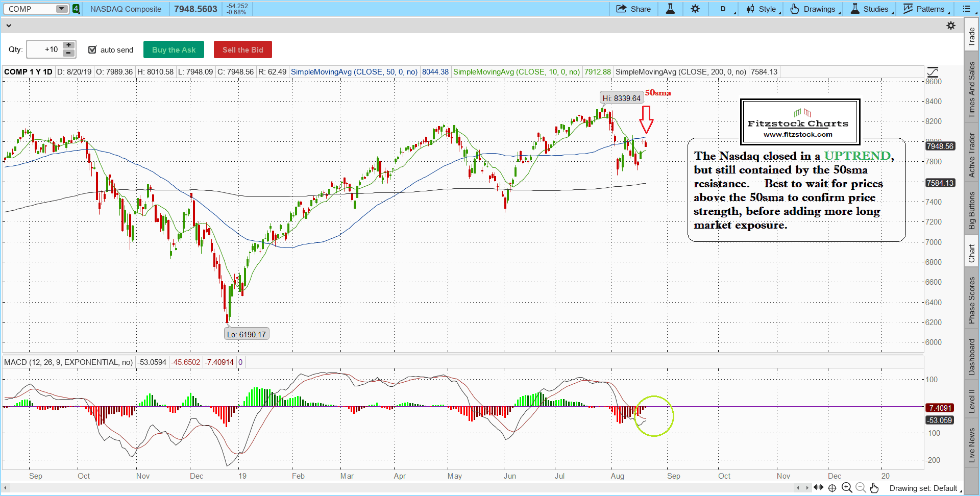Increase quantity with the plus stepper
Image resolution: width=980 pixels, height=496 pixels.
tap(68, 45)
